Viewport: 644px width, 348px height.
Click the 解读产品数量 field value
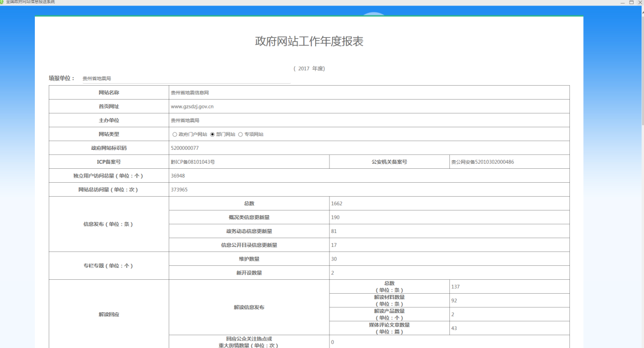tap(509, 315)
